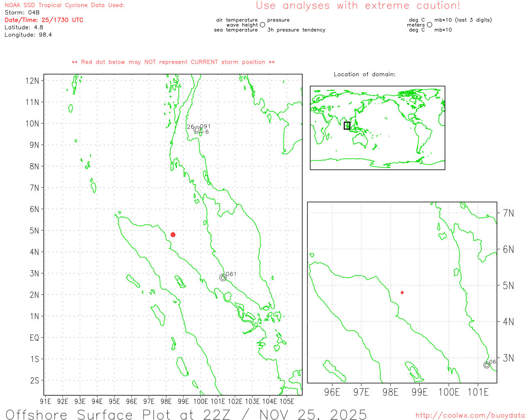Click the 'Use analyses with extreme caution!' heading
The image size is (525, 420).
tap(358, 6)
